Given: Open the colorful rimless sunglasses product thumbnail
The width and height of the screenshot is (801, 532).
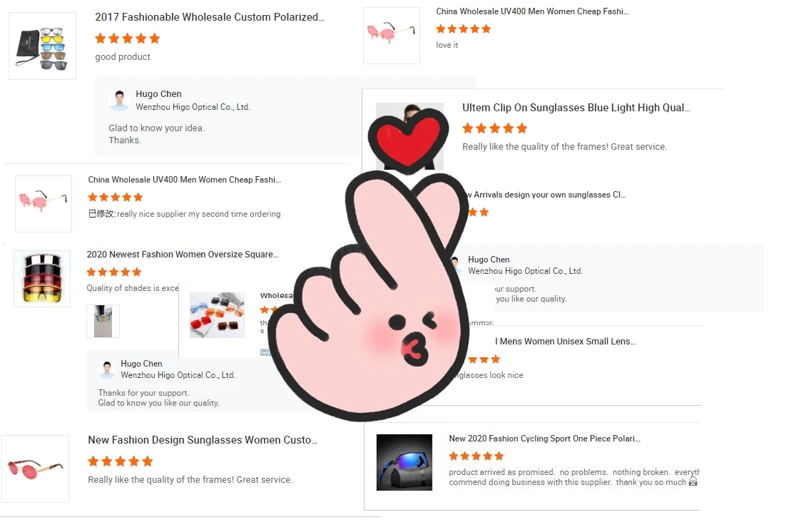Looking at the screenshot, I should [x=217, y=315].
